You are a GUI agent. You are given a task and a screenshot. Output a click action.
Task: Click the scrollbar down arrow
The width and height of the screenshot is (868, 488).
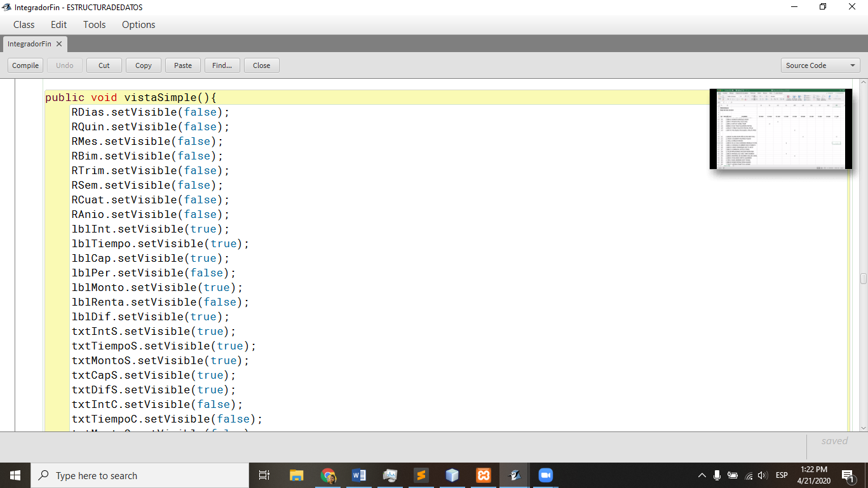click(864, 428)
